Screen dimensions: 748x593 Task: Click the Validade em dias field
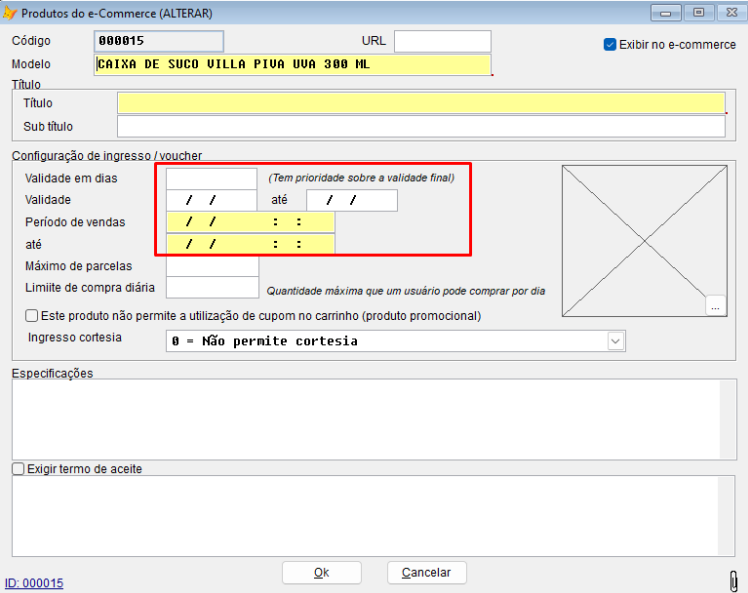[211, 178]
